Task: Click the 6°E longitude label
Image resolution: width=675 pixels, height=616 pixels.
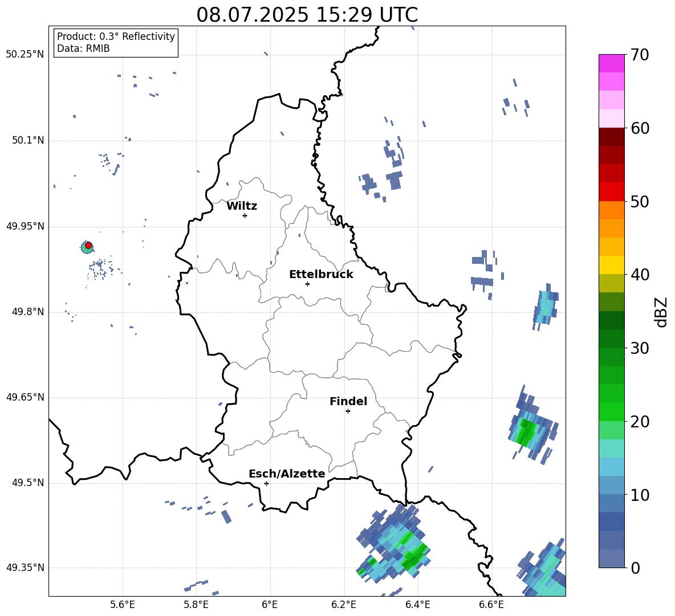Action: point(270,605)
